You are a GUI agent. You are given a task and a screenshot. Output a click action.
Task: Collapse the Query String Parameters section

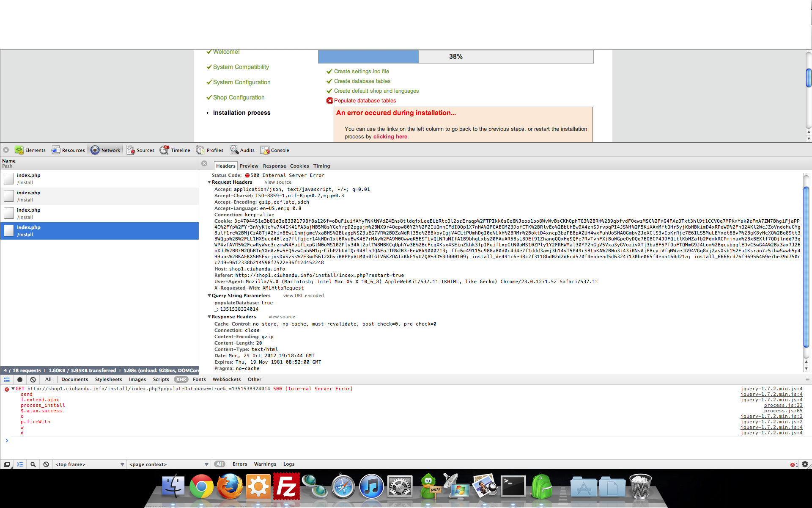(x=209, y=295)
